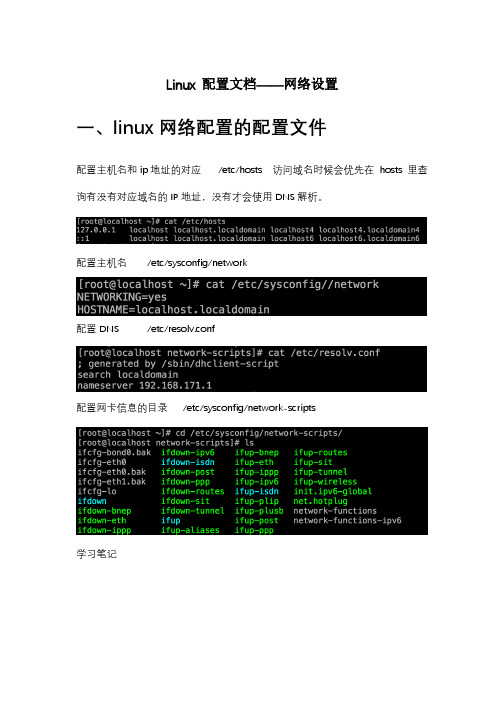Click file name 'net.hotplug'
Image resolution: width=504 pixels, height=713 pixels.
320,501
